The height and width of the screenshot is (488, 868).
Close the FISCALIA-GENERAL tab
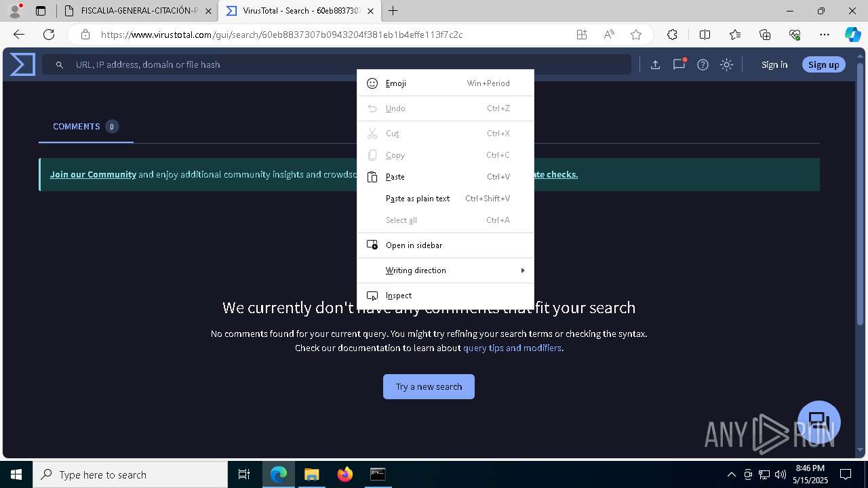208,11
